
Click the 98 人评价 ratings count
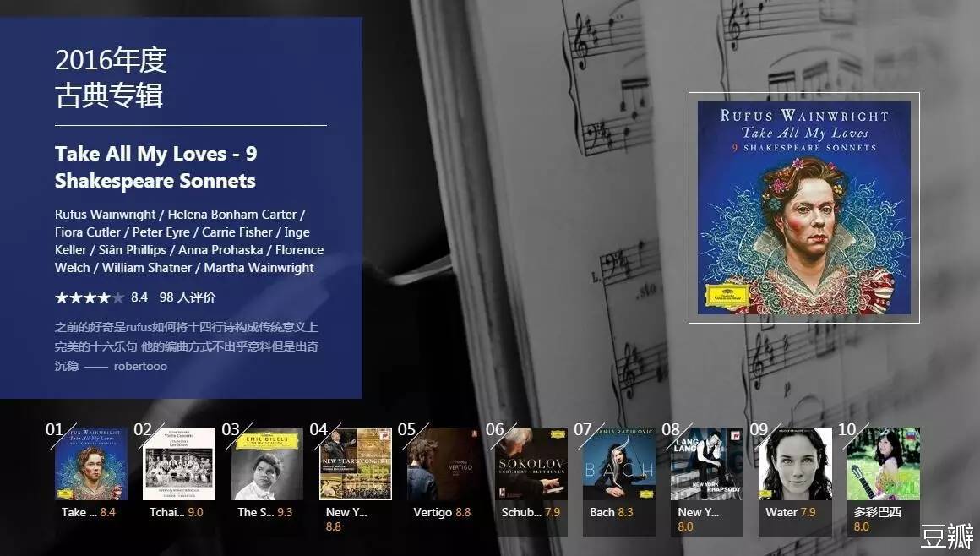pyautogui.click(x=187, y=297)
